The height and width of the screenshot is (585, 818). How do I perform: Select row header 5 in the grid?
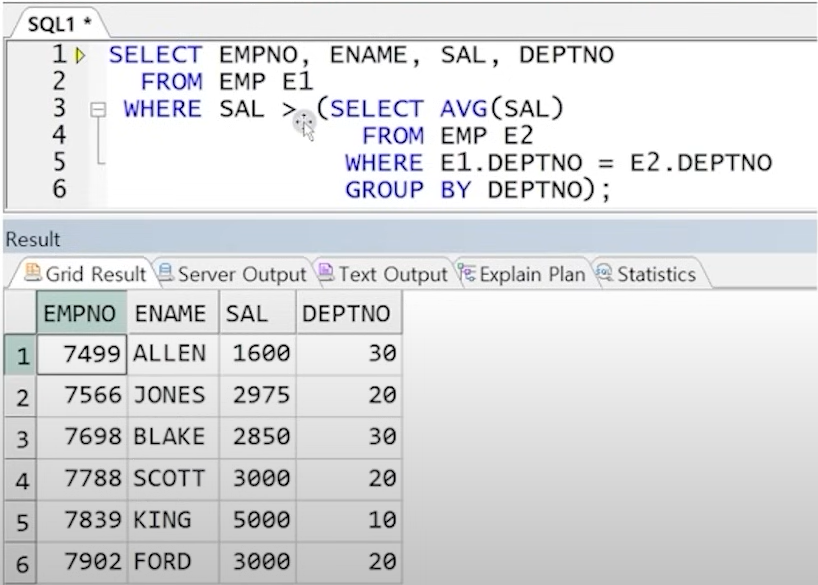pyautogui.click(x=20, y=522)
